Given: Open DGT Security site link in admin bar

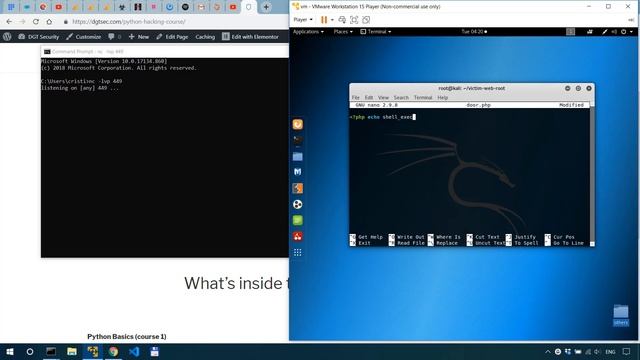Looking at the screenshot, I should pyautogui.click(x=39, y=36).
